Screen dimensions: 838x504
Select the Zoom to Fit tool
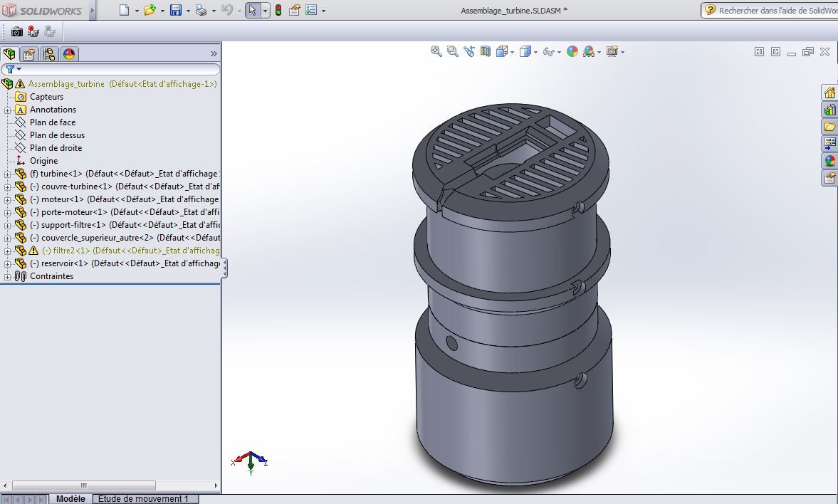click(x=436, y=51)
